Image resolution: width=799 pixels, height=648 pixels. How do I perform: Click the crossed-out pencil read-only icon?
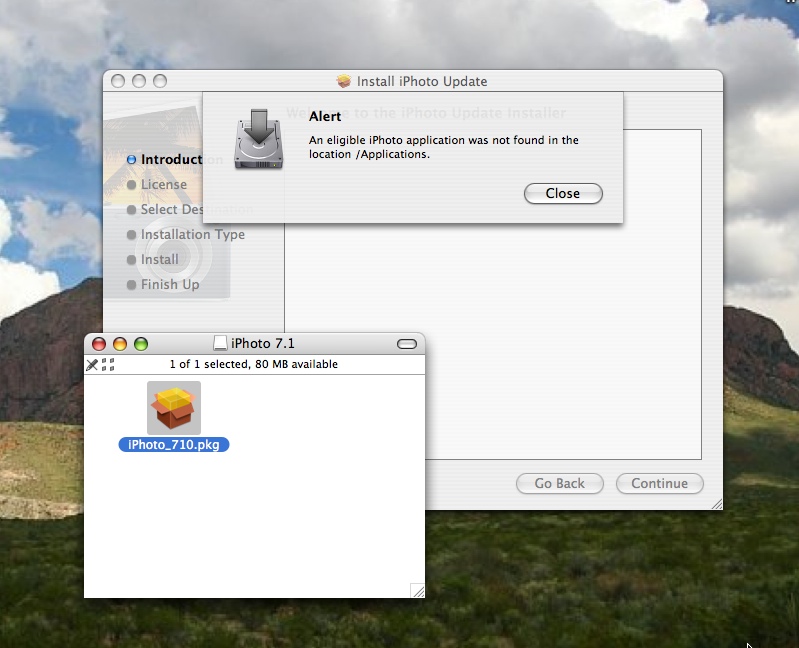pos(92,364)
